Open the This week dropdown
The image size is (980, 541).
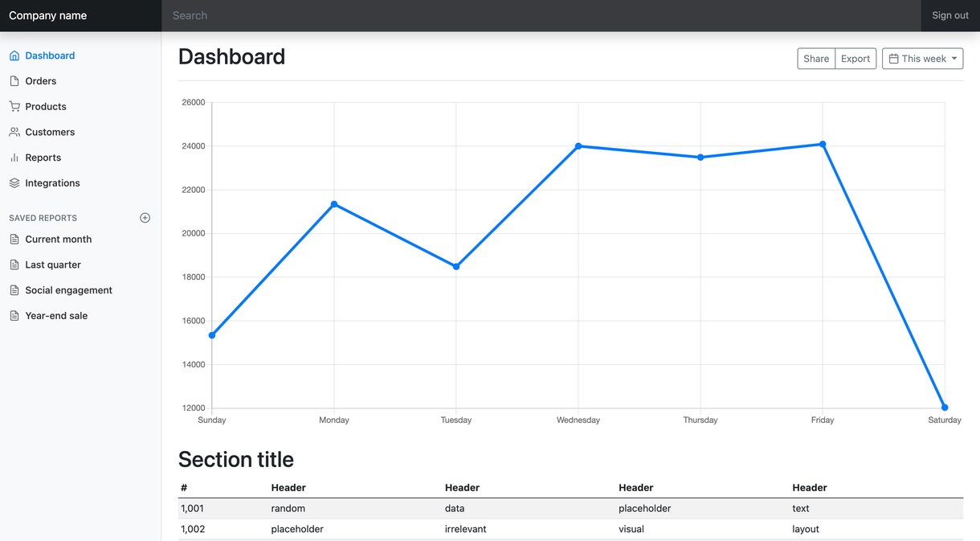coord(922,59)
